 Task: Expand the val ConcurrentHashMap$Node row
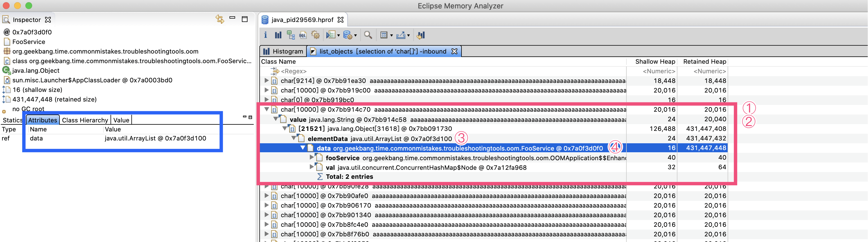(312, 166)
